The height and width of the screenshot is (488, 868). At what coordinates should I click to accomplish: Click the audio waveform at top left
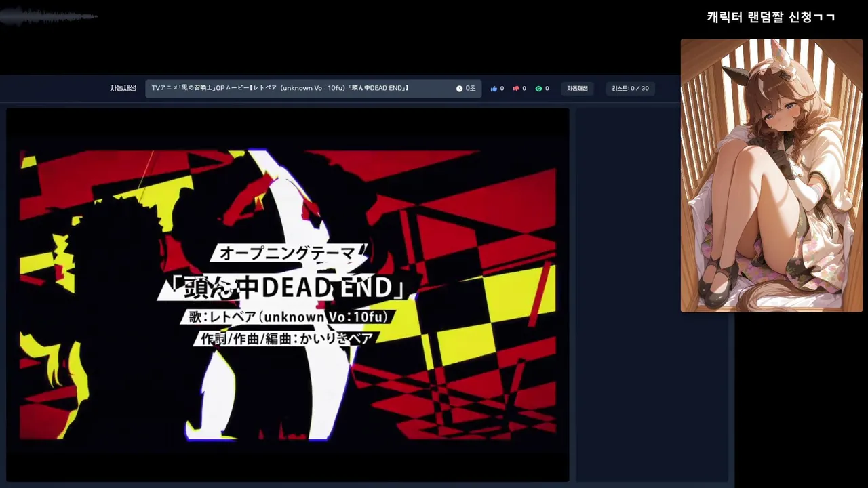tap(47, 16)
